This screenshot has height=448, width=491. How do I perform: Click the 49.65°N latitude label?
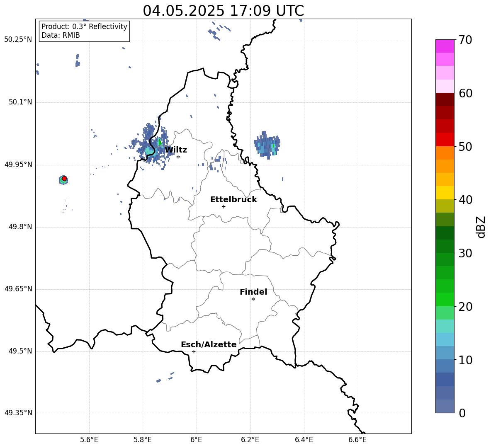(18, 289)
